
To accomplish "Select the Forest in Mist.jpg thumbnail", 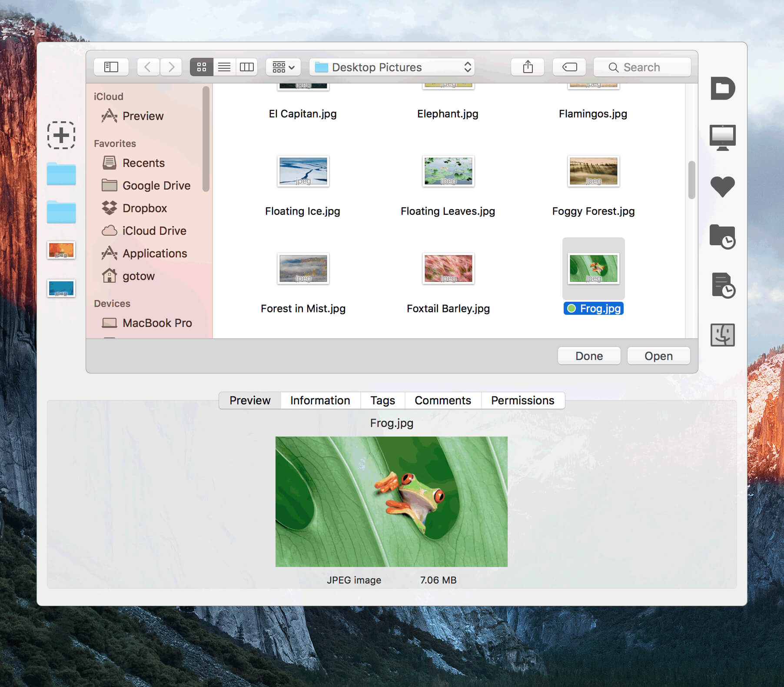I will click(303, 269).
